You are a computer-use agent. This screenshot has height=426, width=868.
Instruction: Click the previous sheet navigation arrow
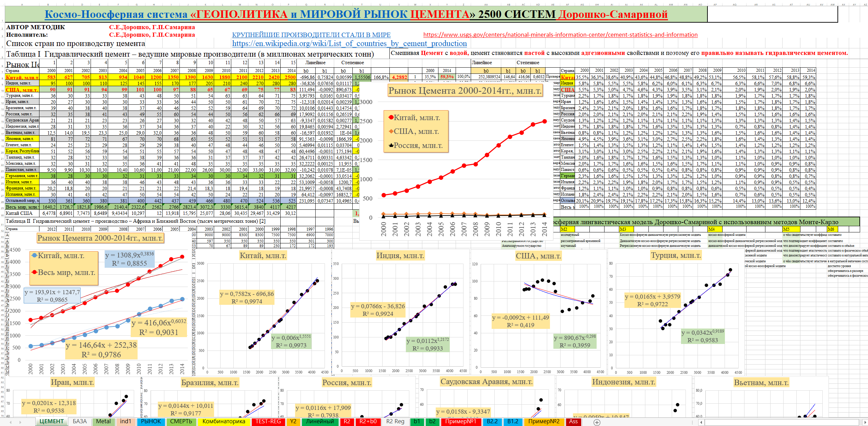pos(11,422)
